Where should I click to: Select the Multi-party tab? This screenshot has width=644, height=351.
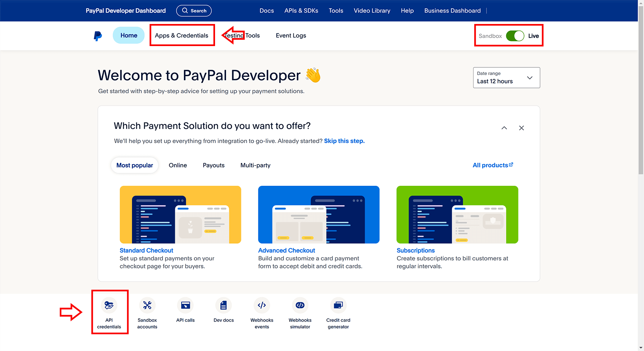[255, 165]
